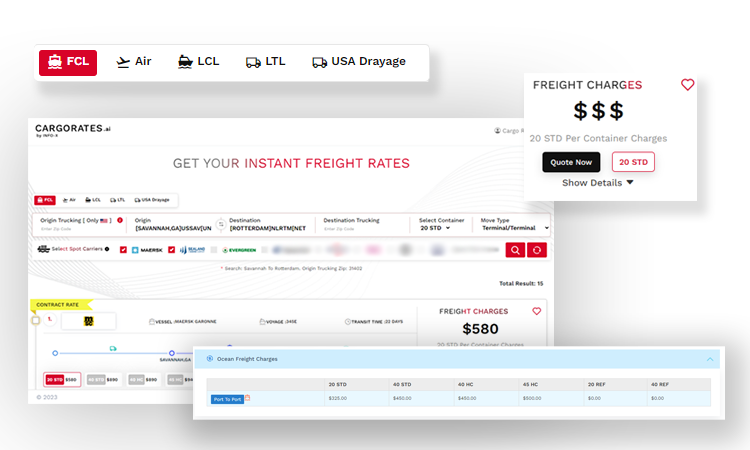Click the Total Result: 15 text
The width and height of the screenshot is (750, 450).
[521, 284]
